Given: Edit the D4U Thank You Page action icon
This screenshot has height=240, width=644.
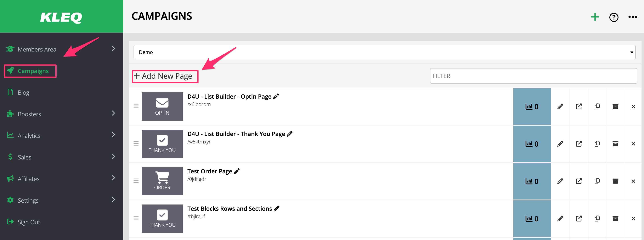Looking at the screenshot, I should pyautogui.click(x=560, y=144).
